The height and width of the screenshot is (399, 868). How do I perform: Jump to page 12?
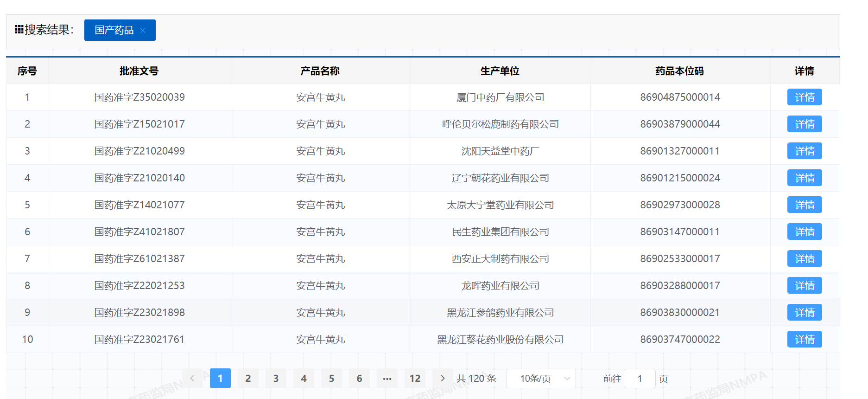[x=415, y=379]
